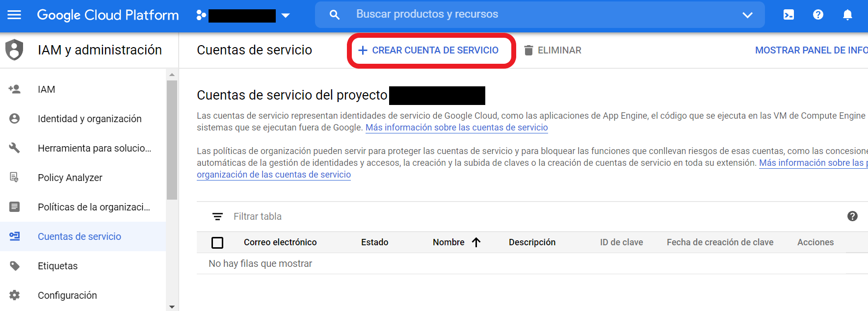Click the Google Cloud Platform logo
Image resolution: width=868 pixels, height=311 pixels.
pos(108,15)
